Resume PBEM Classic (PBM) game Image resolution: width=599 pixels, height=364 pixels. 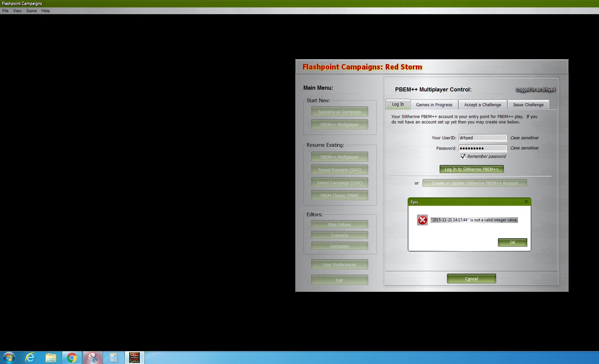(x=339, y=195)
